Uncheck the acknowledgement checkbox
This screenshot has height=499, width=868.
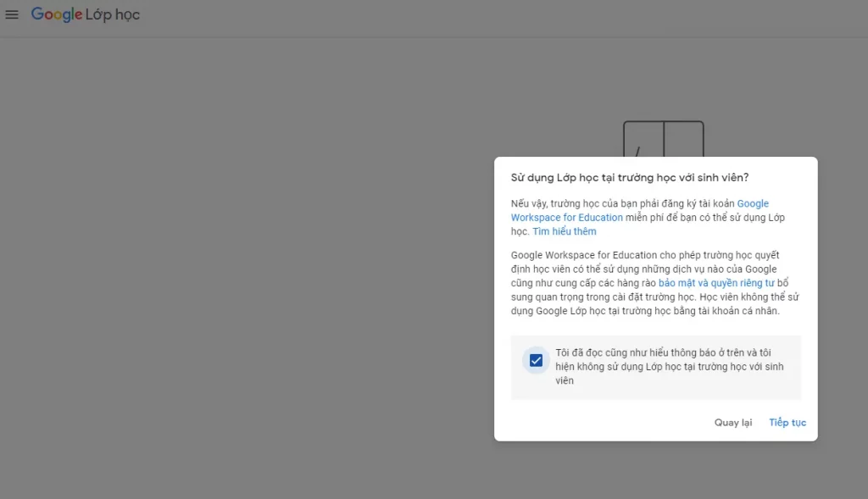(536, 360)
